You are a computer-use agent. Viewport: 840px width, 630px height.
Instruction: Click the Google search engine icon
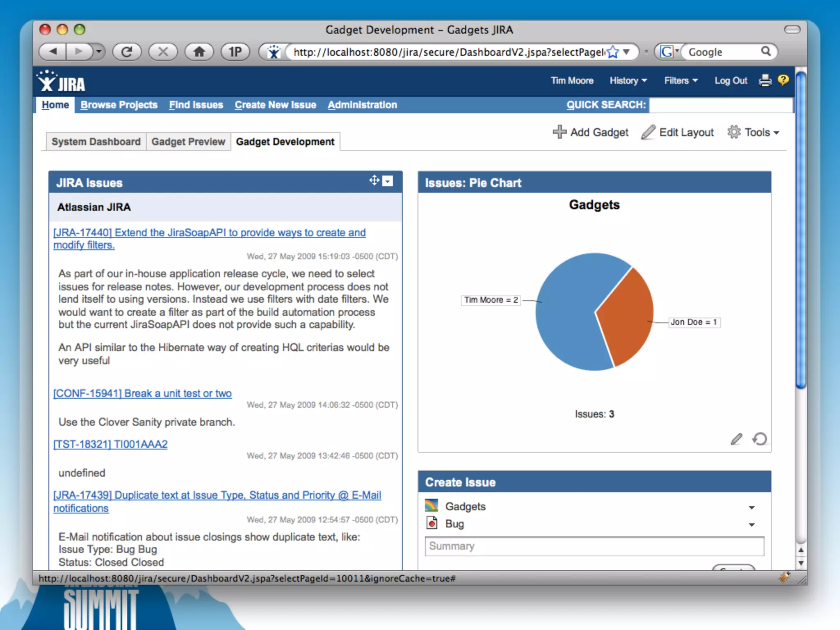tap(667, 52)
